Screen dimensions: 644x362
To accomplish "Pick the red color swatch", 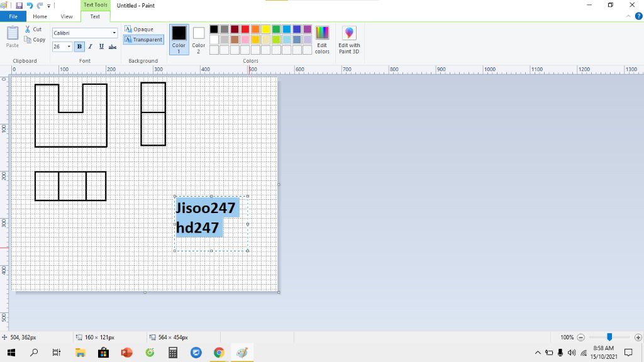I will click(x=245, y=29).
